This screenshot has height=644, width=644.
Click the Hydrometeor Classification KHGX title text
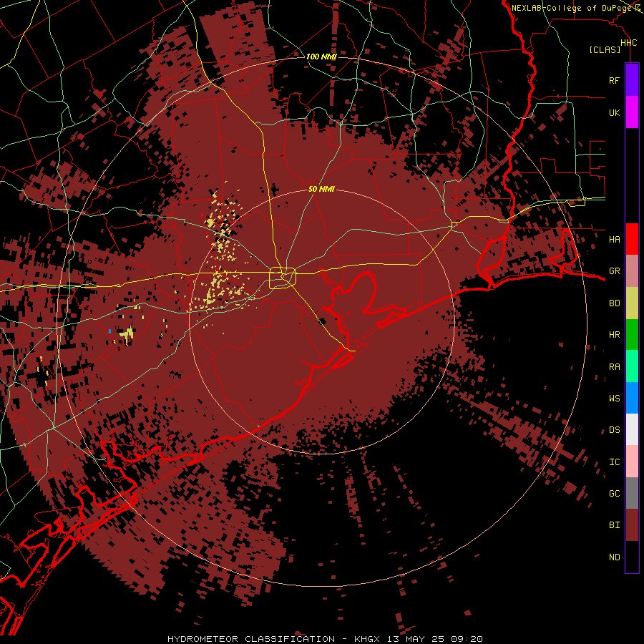click(325, 639)
